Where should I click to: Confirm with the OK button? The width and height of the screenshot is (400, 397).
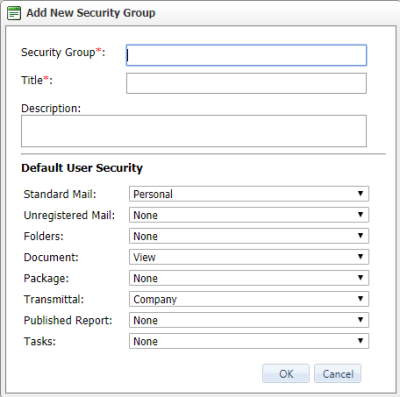286,374
